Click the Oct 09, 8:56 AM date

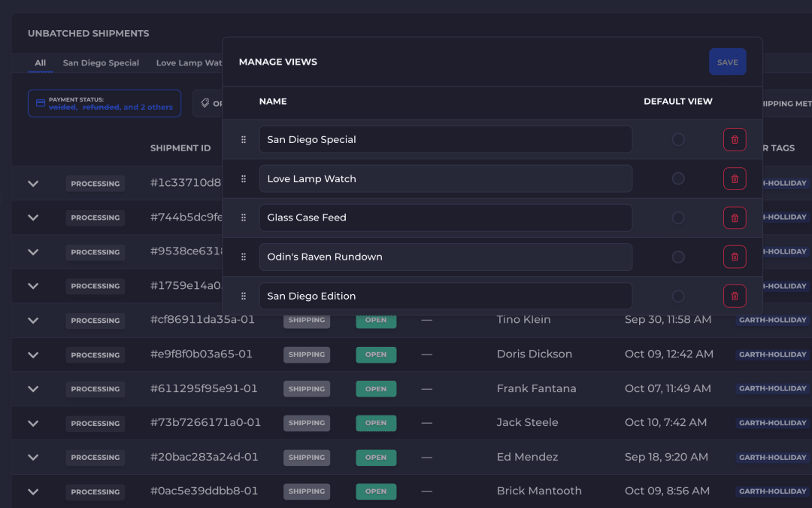(667, 491)
